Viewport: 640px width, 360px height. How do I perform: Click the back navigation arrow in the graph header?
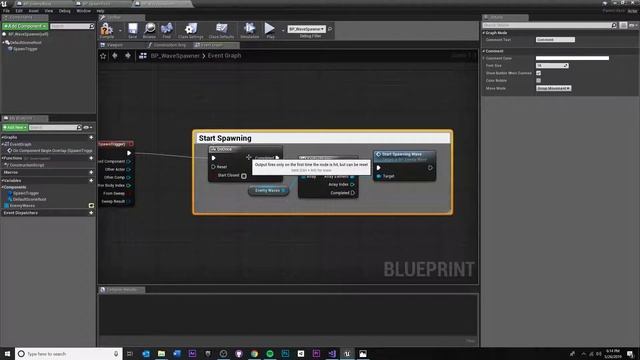click(x=115, y=56)
